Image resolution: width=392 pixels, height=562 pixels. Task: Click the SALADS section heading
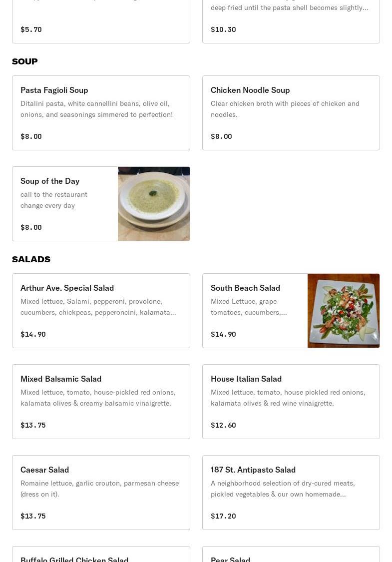[x=31, y=259]
